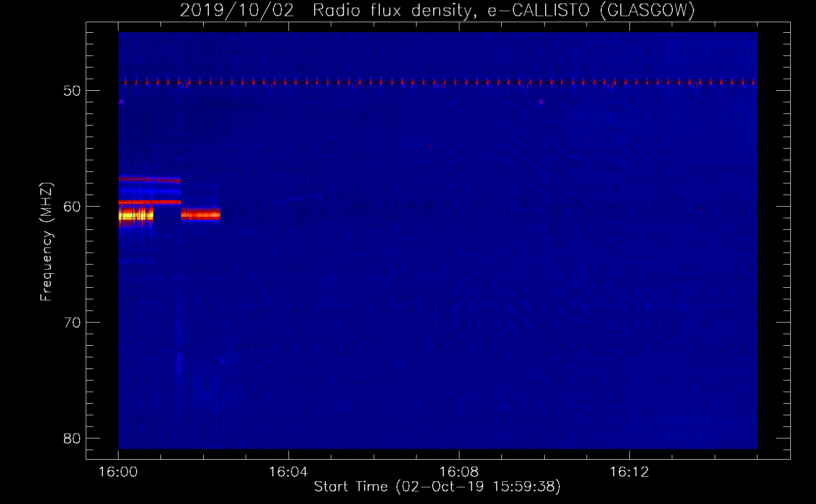Screen dimensions: 816x504
Task: Click the 'Start Time (02-Oct-19 15:59:38)' label
Action: (x=437, y=487)
